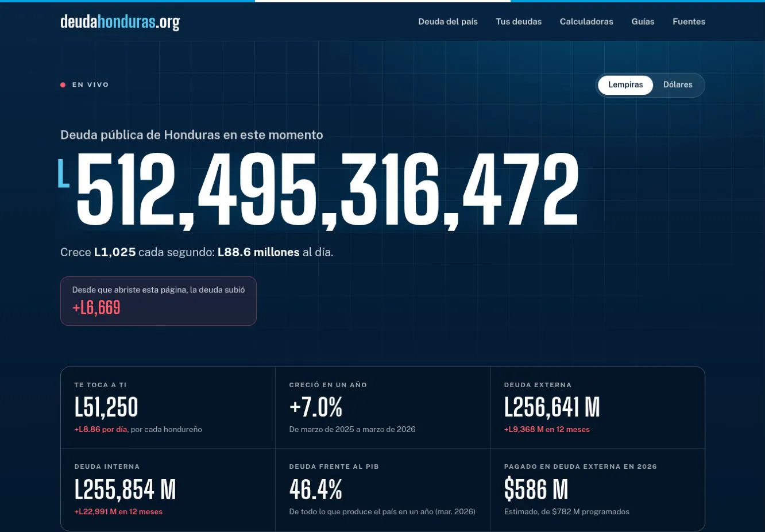Click the red "+L6,669" increase value

click(96, 308)
